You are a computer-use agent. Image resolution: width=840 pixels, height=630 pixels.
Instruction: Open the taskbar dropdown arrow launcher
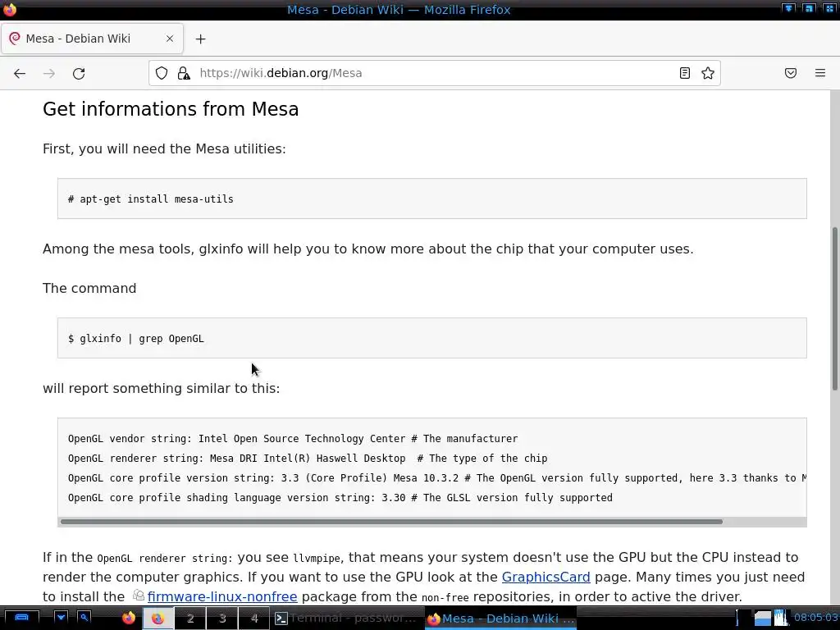point(61,618)
